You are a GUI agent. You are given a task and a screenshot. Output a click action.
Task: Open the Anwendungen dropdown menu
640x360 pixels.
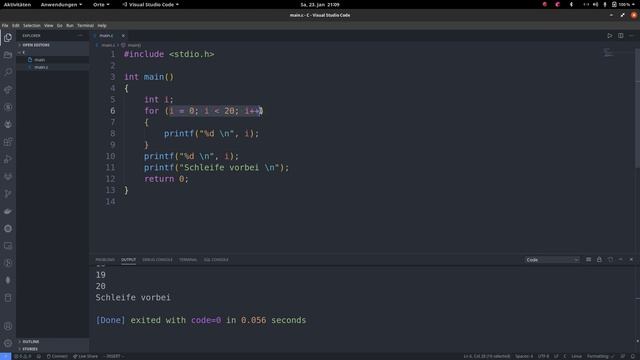61,4
